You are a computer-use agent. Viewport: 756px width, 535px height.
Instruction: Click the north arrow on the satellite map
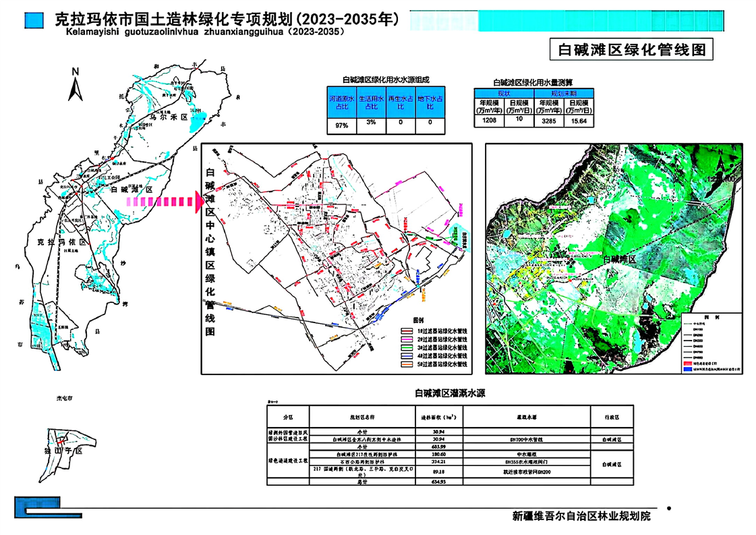click(721, 163)
